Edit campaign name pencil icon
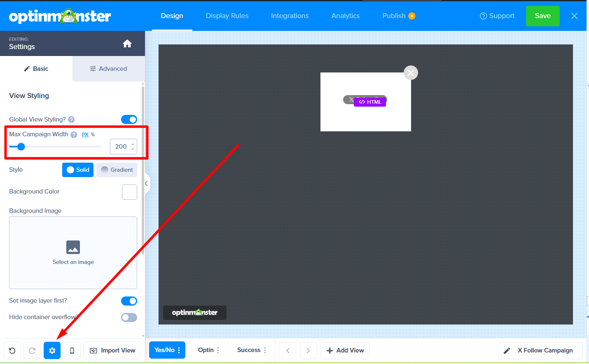This screenshot has width=589, height=364. tap(507, 350)
